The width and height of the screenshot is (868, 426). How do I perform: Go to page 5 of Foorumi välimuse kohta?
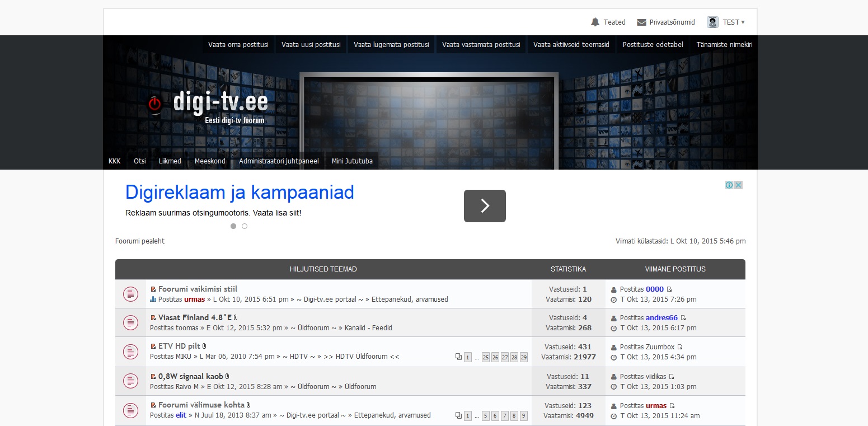485,415
